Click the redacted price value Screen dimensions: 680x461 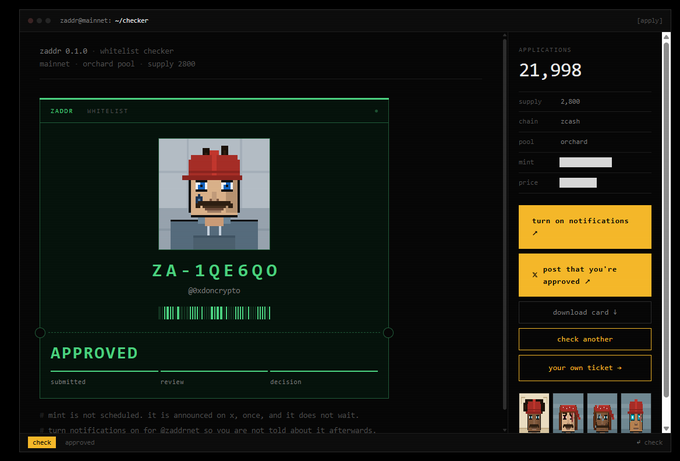point(578,183)
